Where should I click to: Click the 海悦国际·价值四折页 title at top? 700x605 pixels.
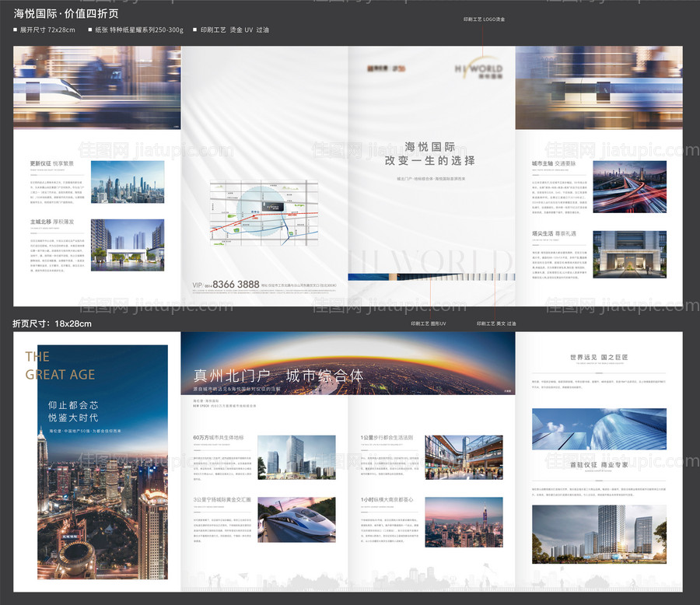click(66, 13)
